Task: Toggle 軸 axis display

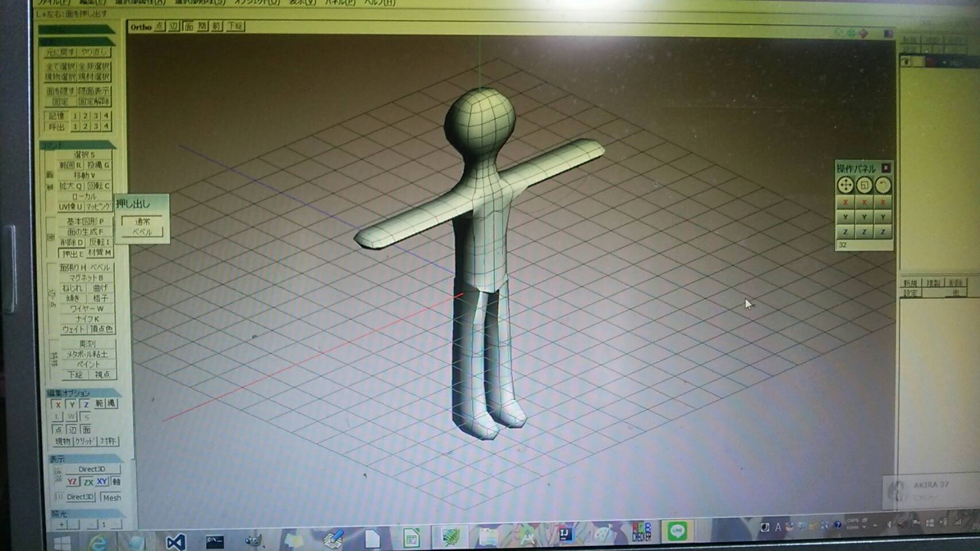Action: tap(116, 482)
